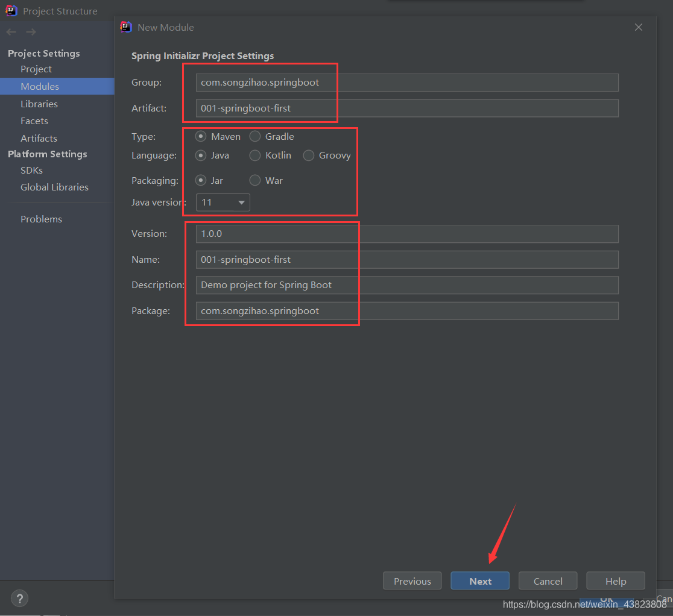
Task: Click the Java version label
Action: [x=159, y=202]
